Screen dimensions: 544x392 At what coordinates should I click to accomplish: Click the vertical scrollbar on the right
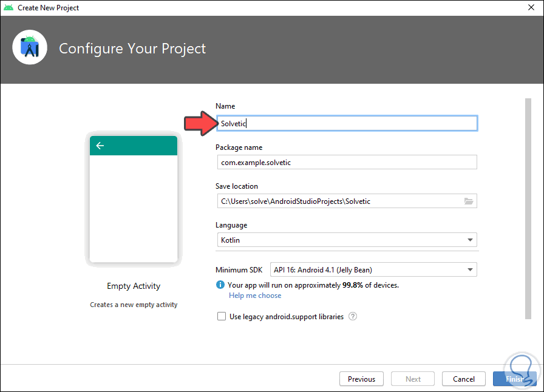tap(528, 206)
